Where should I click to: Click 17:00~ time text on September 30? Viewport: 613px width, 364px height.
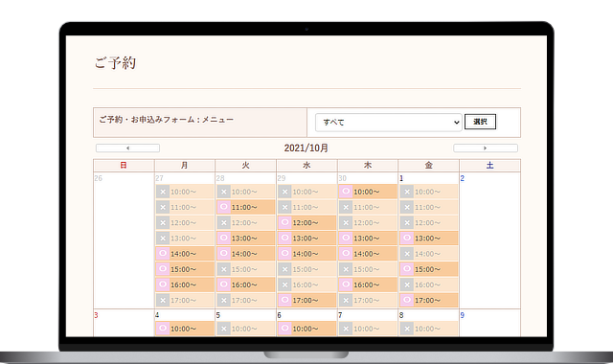[x=366, y=300]
